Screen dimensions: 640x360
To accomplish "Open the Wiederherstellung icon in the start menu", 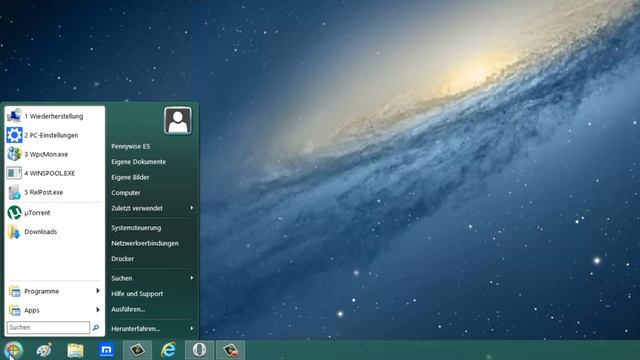I will pyautogui.click(x=14, y=116).
